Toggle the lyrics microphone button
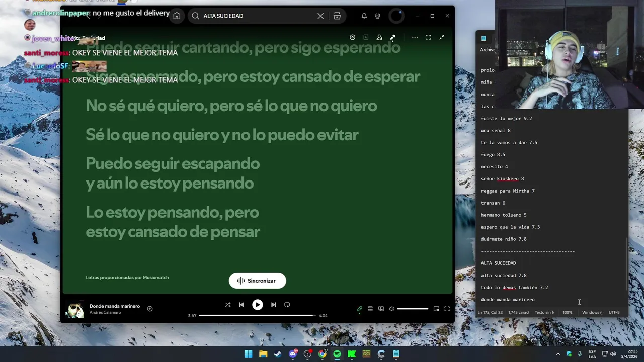Viewport: 644px width, 362px height. (359, 309)
